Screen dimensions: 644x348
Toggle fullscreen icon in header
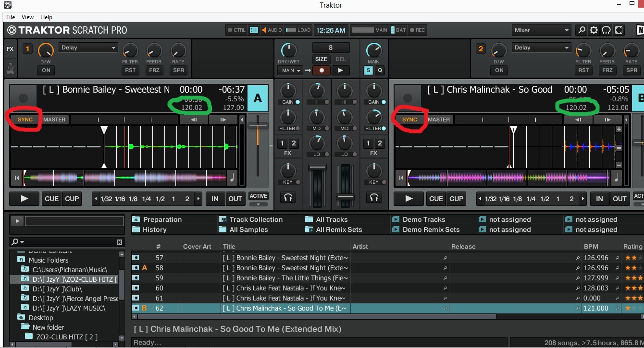click(x=619, y=30)
